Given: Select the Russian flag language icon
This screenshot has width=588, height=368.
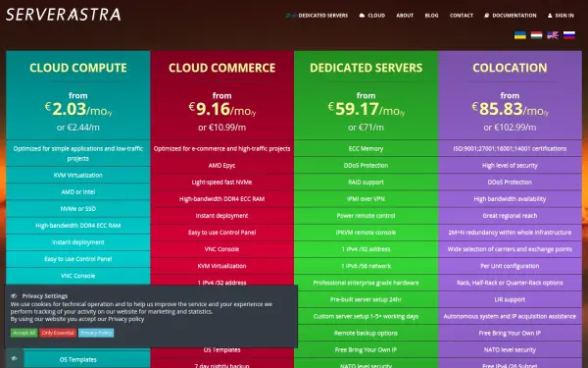Looking at the screenshot, I should (569, 35).
